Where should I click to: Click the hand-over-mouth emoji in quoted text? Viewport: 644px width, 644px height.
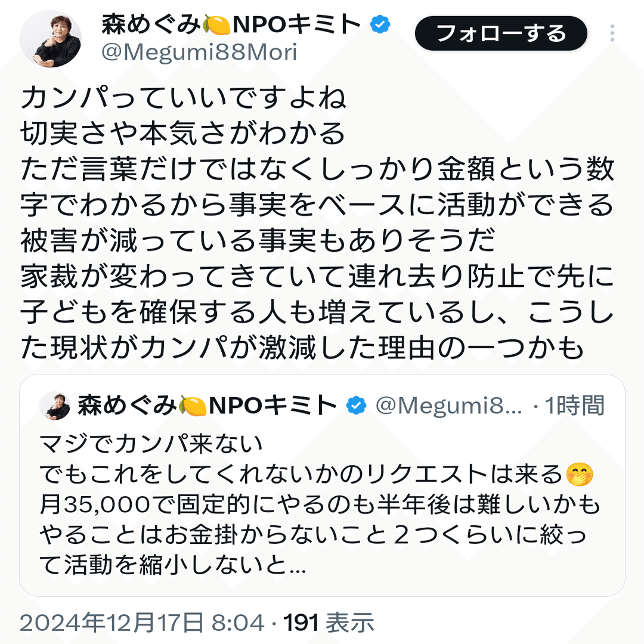pos(579,475)
